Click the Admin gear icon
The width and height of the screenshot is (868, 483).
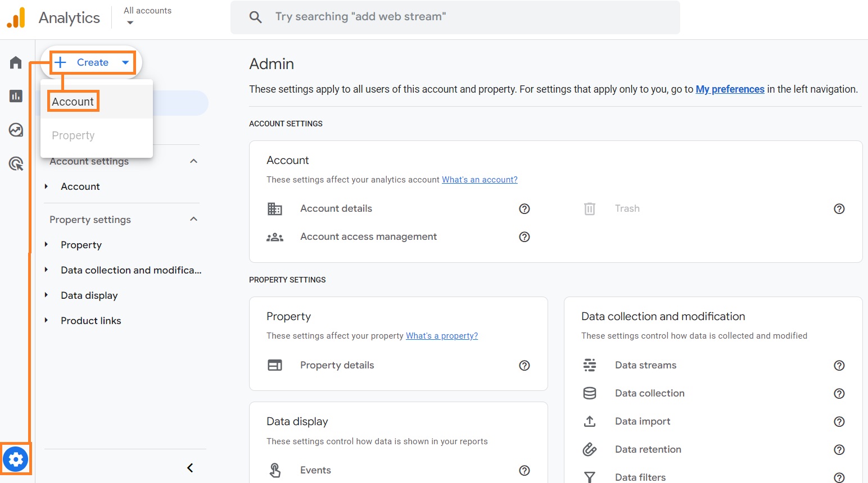click(x=16, y=459)
